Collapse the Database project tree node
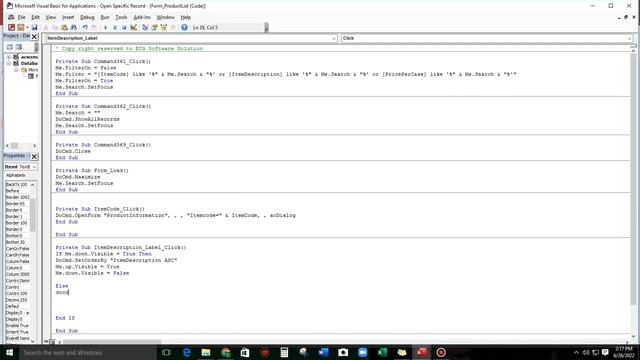640x360 pixels. click(x=9, y=64)
